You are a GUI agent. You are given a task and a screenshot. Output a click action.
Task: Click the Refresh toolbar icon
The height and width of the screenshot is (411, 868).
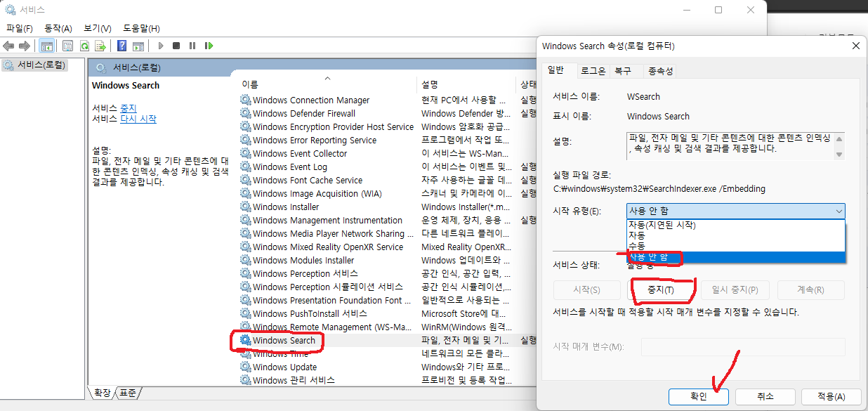[x=84, y=46]
